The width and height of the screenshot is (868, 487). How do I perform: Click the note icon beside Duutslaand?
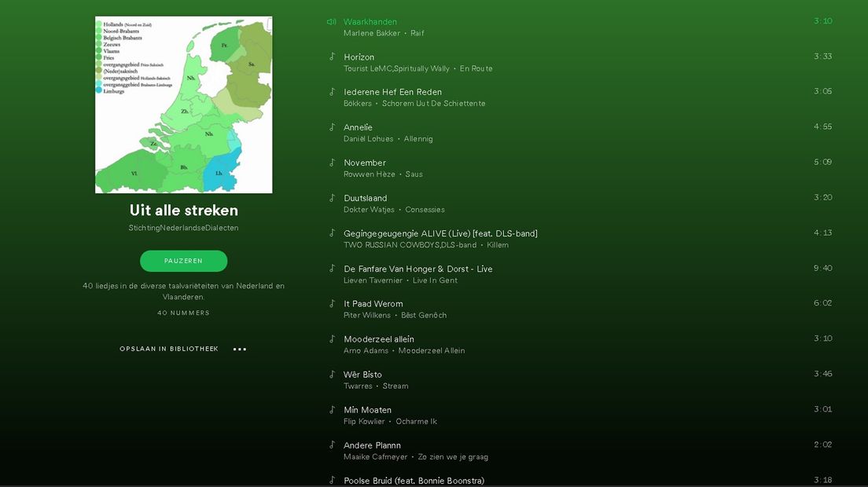[x=332, y=198]
